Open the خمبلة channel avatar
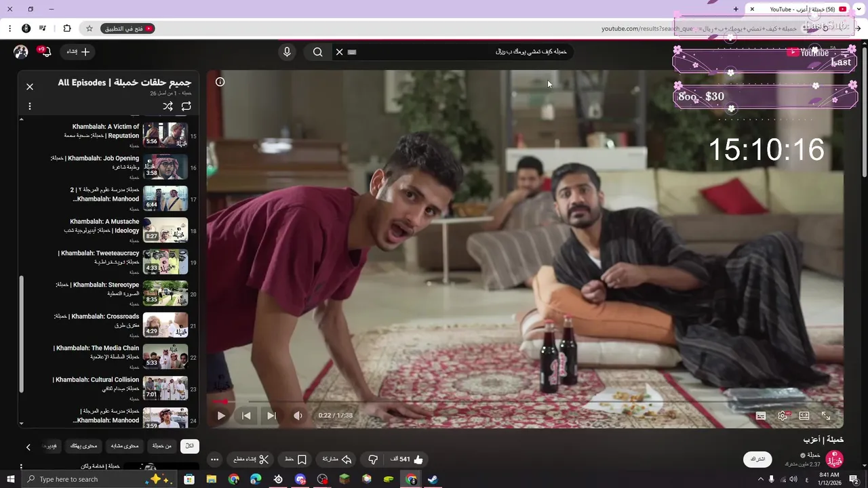The image size is (868, 488). 834,460
